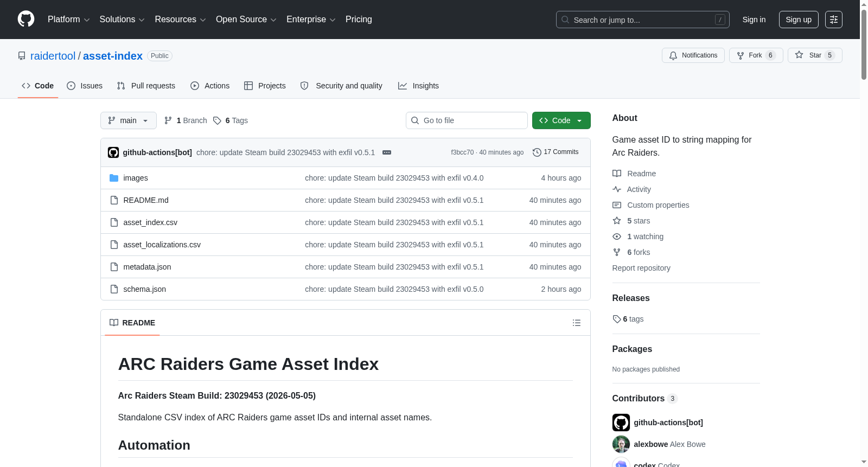This screenshot has height=467, width=868.
Task: Open the asset_localizations.csv file
Action: coord(162,245)
